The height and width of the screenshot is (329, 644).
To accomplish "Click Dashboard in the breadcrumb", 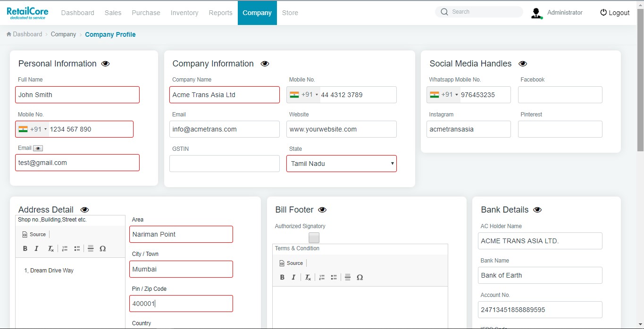I will pyautogui.click(x=27, y=34).
